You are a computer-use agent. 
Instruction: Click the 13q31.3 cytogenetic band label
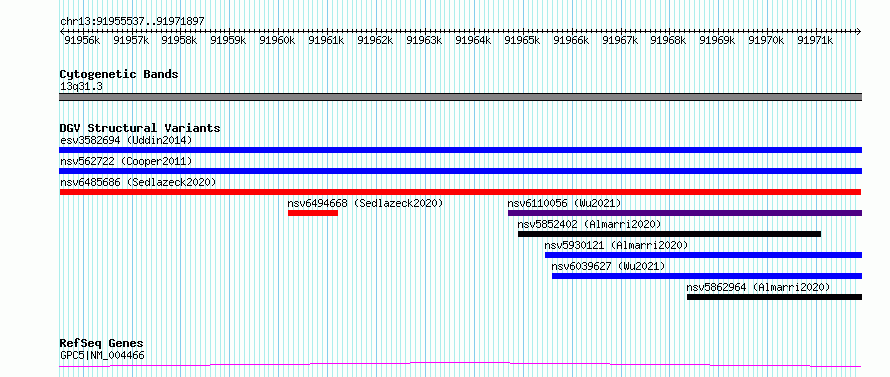(x=81, y=86)
